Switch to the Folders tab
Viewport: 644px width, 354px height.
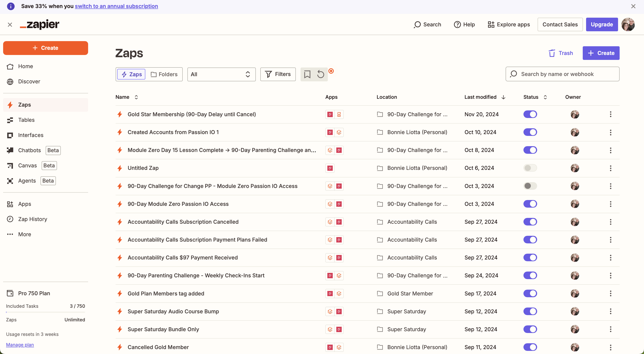(x=164, y=74)
